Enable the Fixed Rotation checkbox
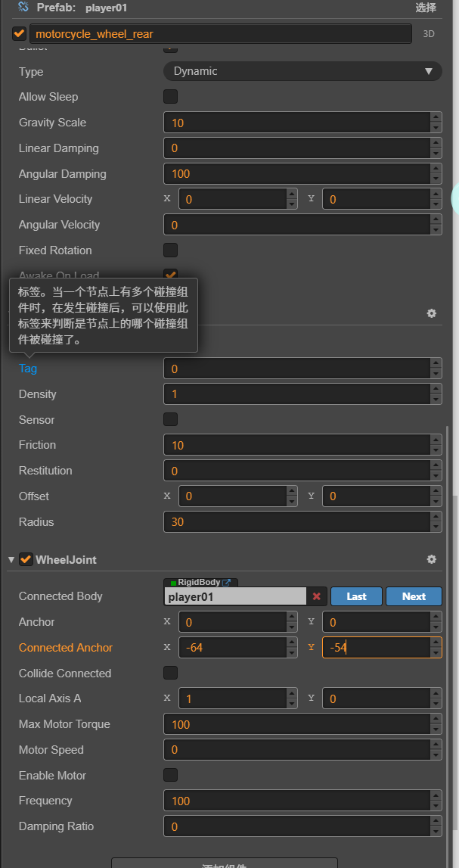The height and width of the screenshot is (868, 459). (171, 250)
